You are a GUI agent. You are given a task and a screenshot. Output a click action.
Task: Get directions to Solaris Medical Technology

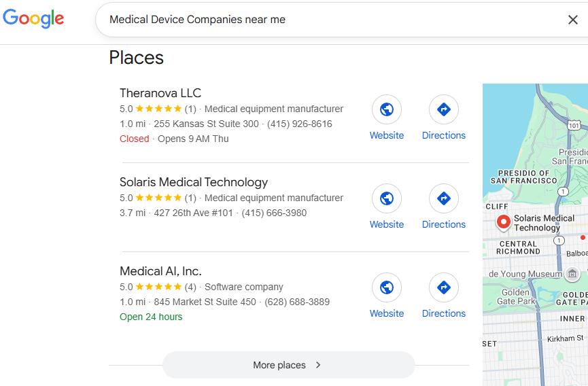[443, 198]
